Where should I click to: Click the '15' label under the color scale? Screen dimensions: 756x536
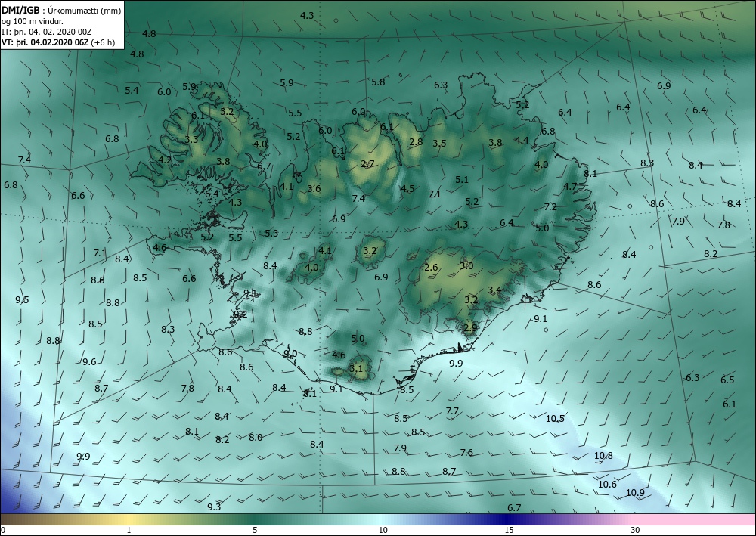tap(509, 530)
